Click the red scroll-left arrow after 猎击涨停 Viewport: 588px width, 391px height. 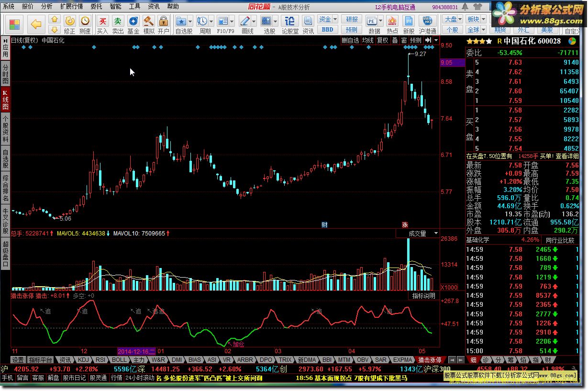point(451,360)
